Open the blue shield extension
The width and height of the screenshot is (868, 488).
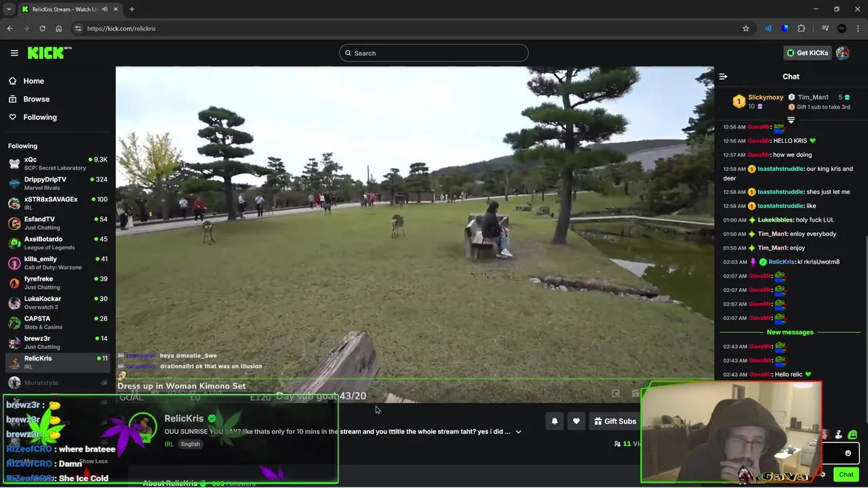click(785, 28)
